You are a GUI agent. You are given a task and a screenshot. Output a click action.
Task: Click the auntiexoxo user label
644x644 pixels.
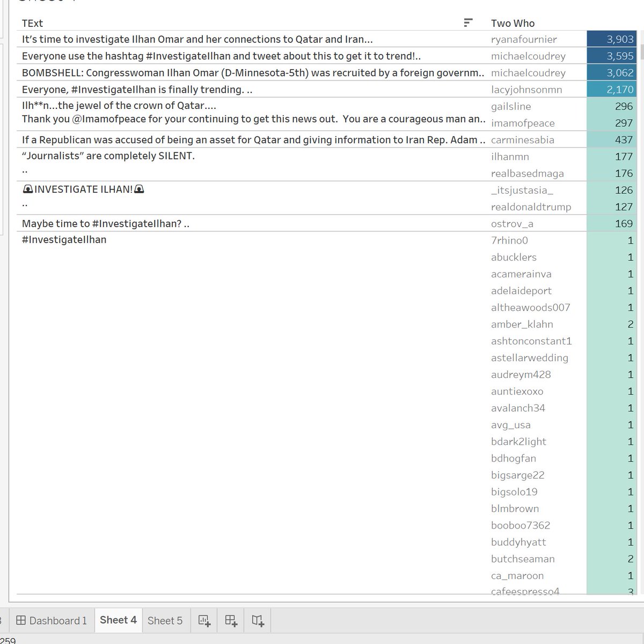pos(517,391)
